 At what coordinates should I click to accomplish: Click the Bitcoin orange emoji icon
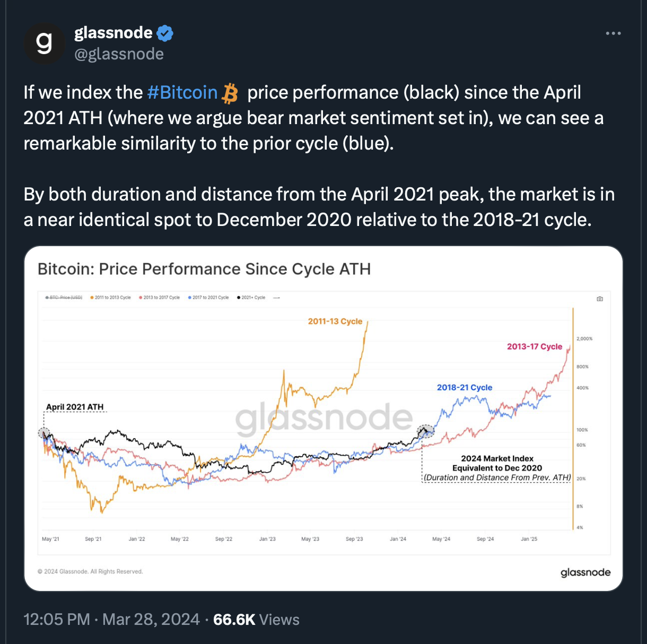tap(230, 93)
